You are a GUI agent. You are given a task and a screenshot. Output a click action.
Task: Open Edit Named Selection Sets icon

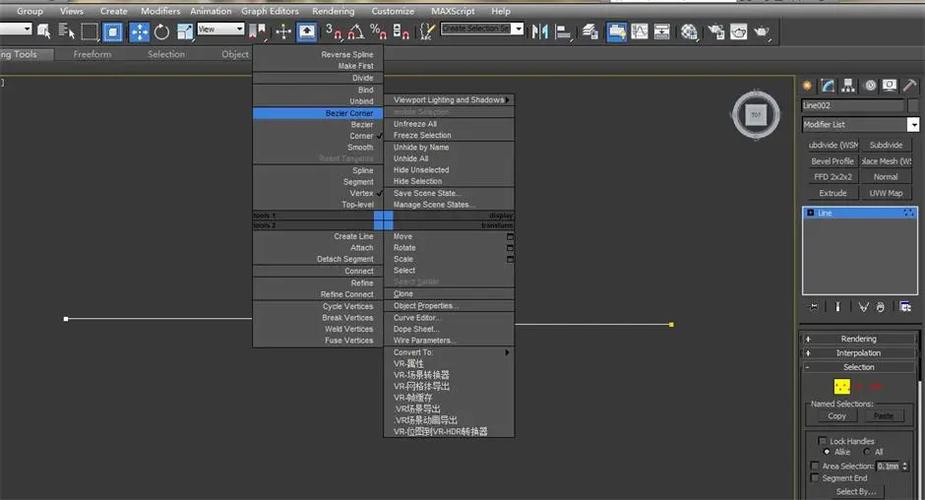pos(427,32)
